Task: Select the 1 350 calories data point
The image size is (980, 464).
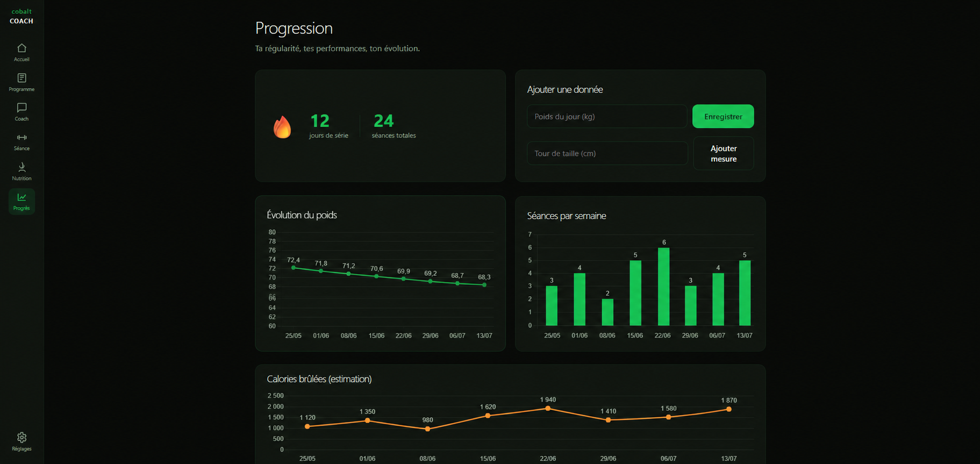Action: [368, 420]
